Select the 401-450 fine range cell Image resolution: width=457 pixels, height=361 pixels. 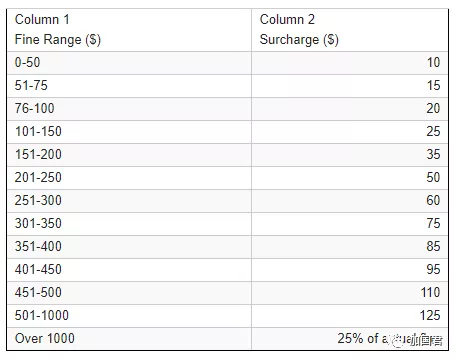129,270
